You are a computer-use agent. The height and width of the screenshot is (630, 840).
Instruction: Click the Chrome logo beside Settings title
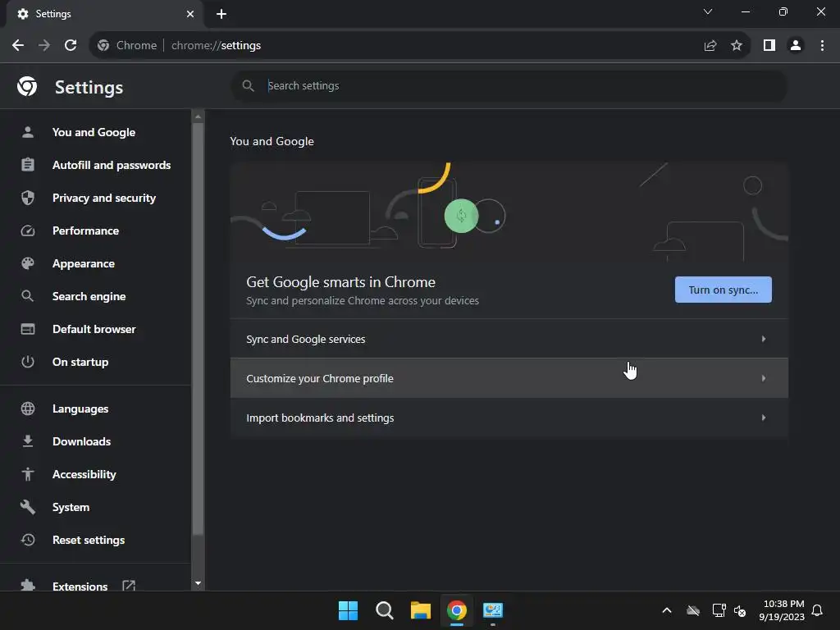click(27, 86)
